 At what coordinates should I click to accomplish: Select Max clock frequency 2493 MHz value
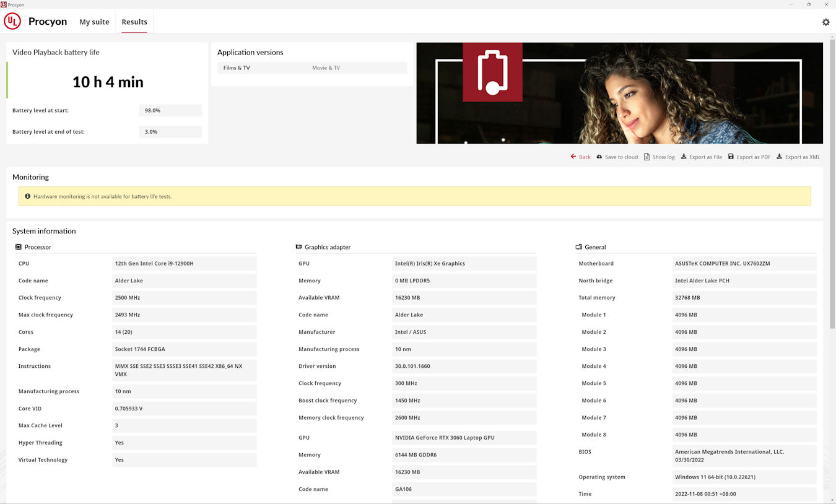185,315
